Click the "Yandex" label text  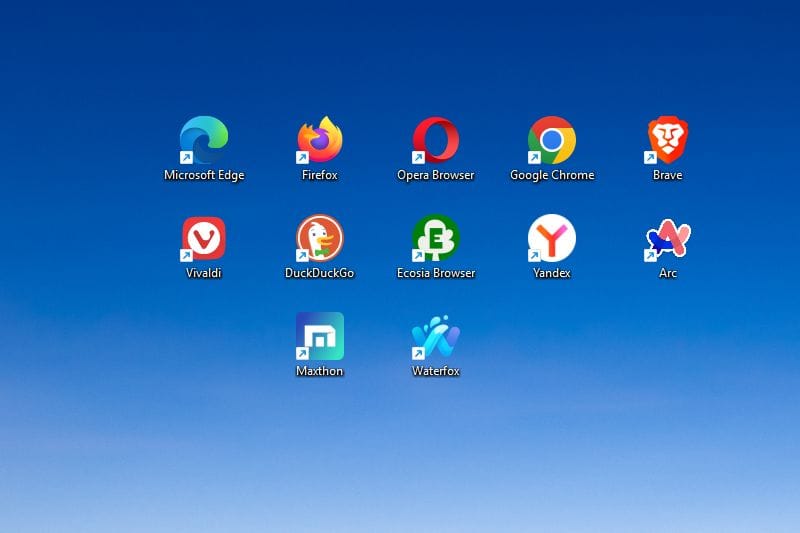(552, 273)
